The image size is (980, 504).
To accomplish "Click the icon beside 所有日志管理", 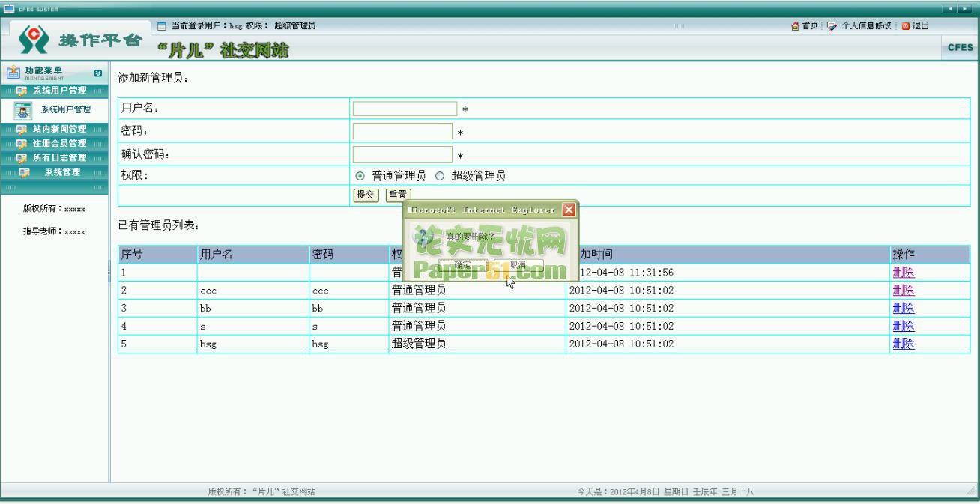I will pos(21,157).
